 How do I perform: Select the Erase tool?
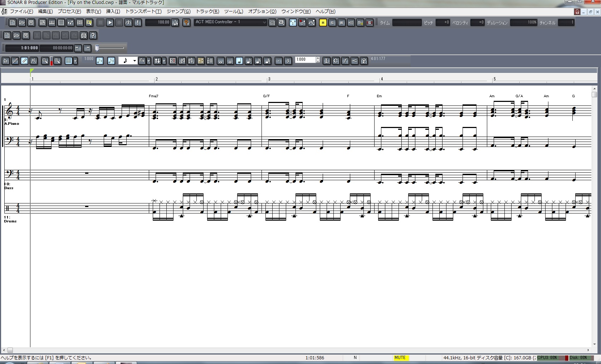[x=24, y=61]
